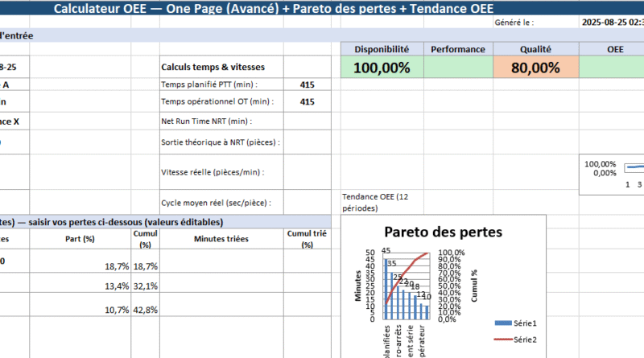Click the 'Série1' legend entry
Screen dimensions: 644x358
516,323
